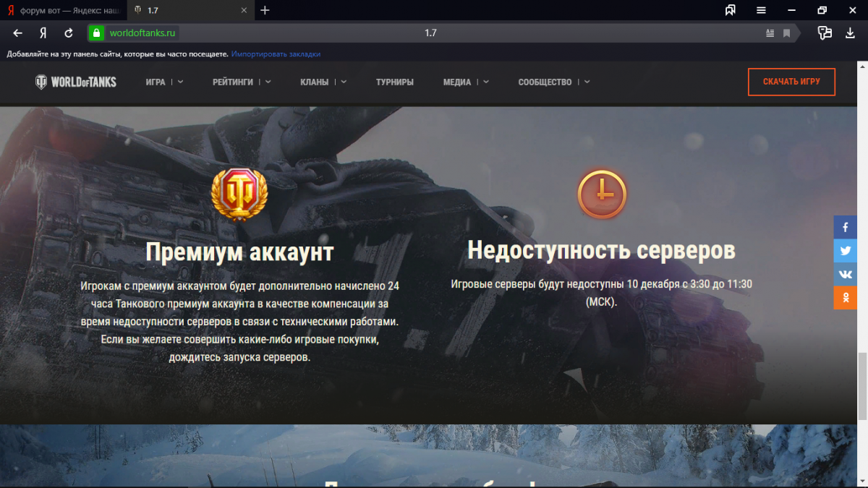This screenshot has width=868, height=488.
Task: Expand the chevron next to СООБЩЕСТВО
Action: (587, 82)
